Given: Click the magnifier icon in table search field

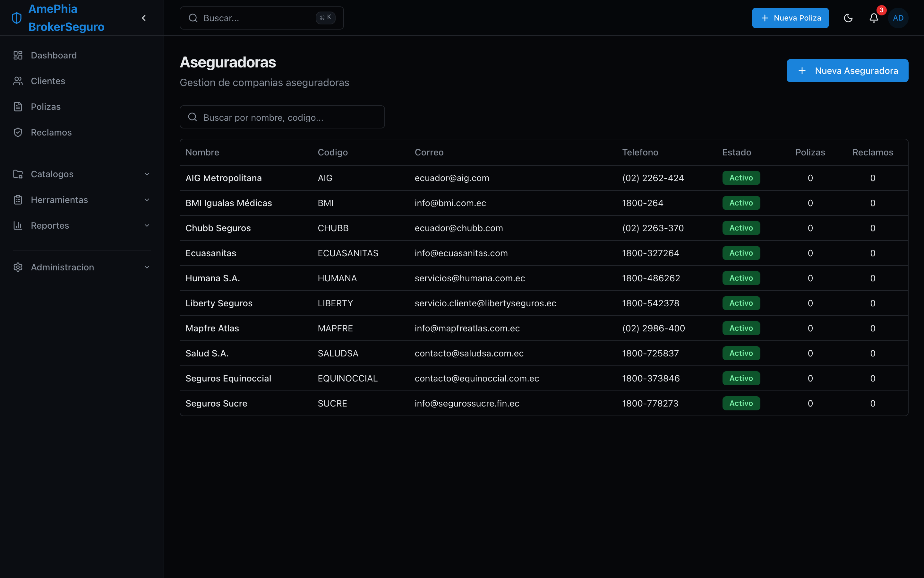Looking at the screenshot, I should [193, 117].
